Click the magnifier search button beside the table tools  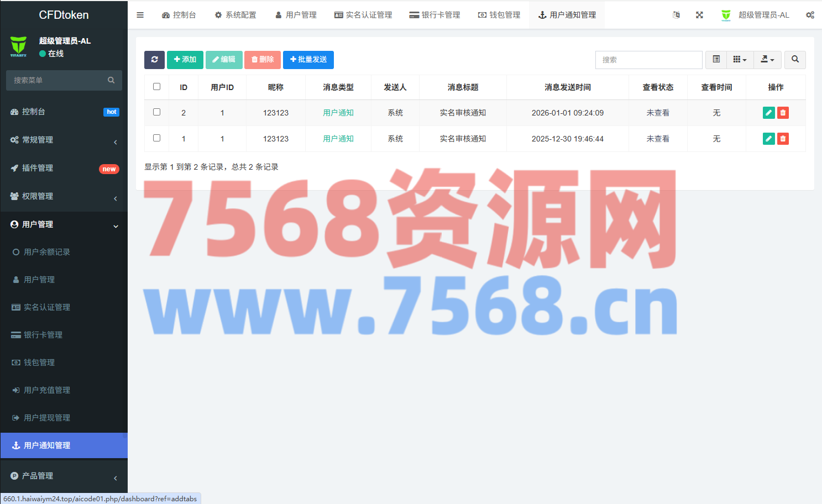(x=795, y=60)
